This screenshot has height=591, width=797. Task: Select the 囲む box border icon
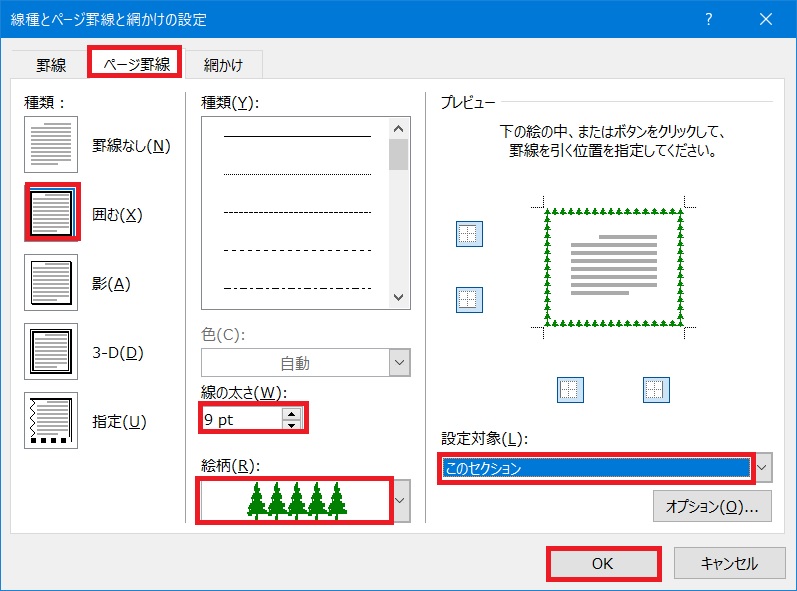coord(51,212)
